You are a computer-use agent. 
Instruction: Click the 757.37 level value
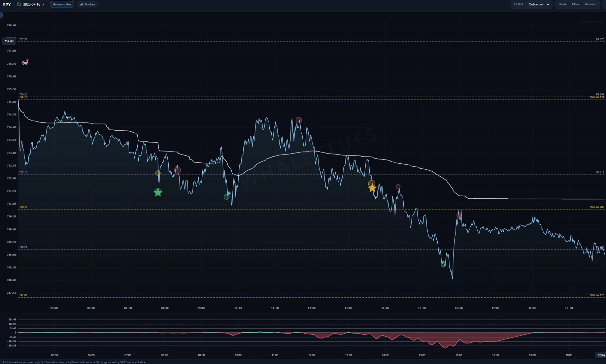click(23, 39)
